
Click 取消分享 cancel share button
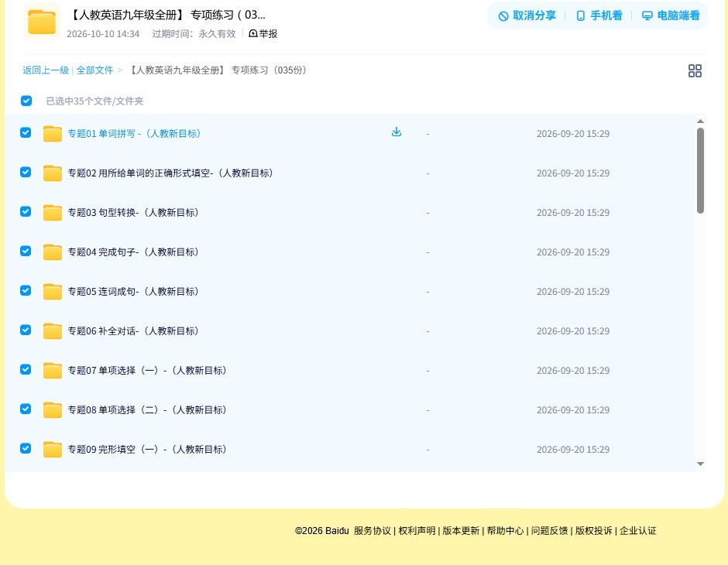coord(527,15)
